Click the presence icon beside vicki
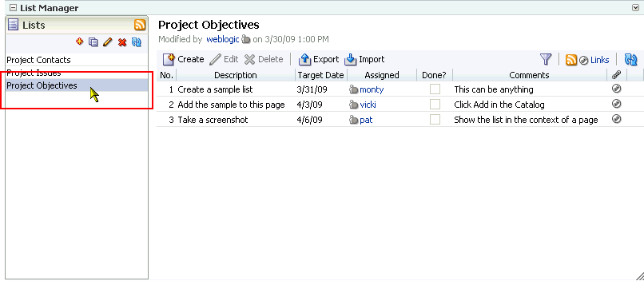Viewport: 644px width, 289px height. click(x=353, y=105)
